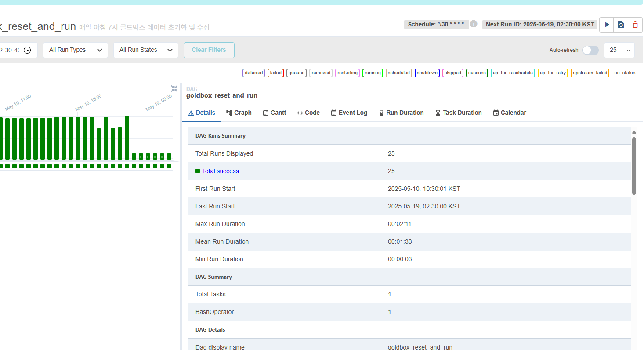Open the Calendar tab
644x350 pixels.
point(510,113)
